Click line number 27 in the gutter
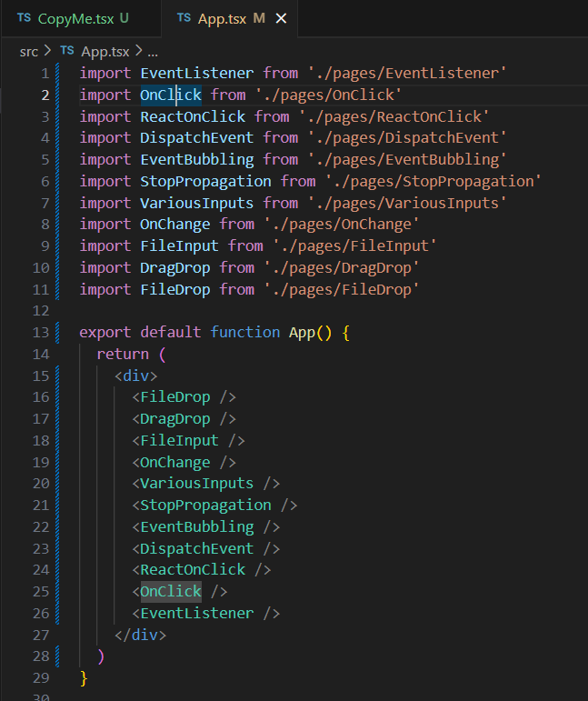 pyautogui.click(x=41, y=636)
